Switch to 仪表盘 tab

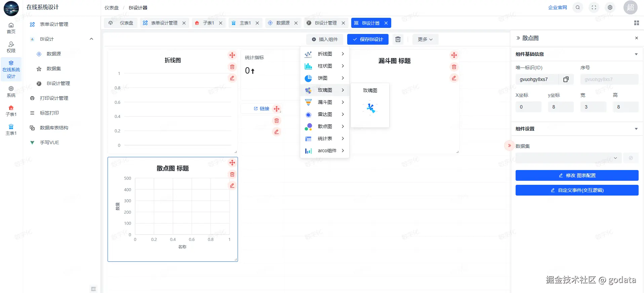tap(121, 23)
